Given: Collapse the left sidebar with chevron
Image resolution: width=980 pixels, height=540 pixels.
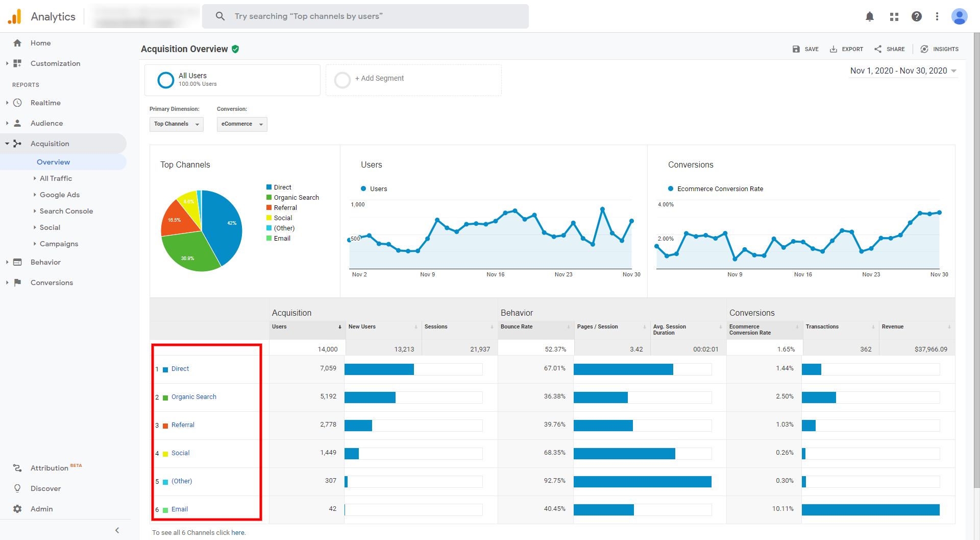Looking at the screenshot, I should (117, 530).
